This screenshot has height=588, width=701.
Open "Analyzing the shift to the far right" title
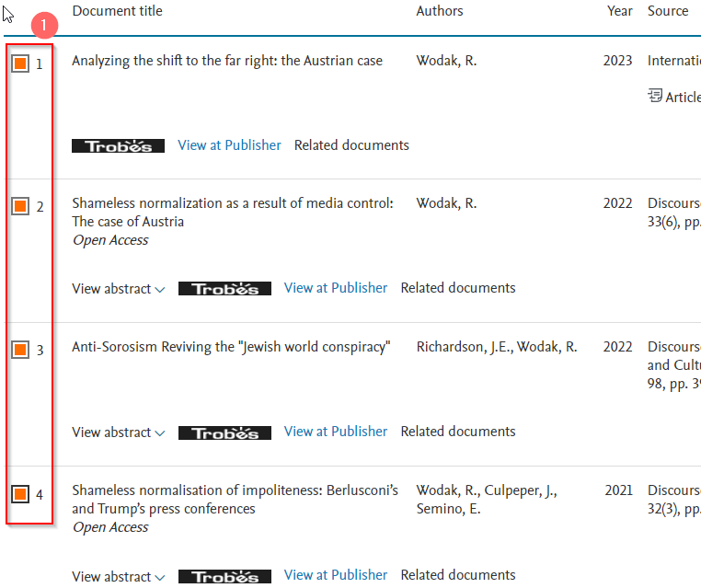pyautogui.click(x=226, y=61)
